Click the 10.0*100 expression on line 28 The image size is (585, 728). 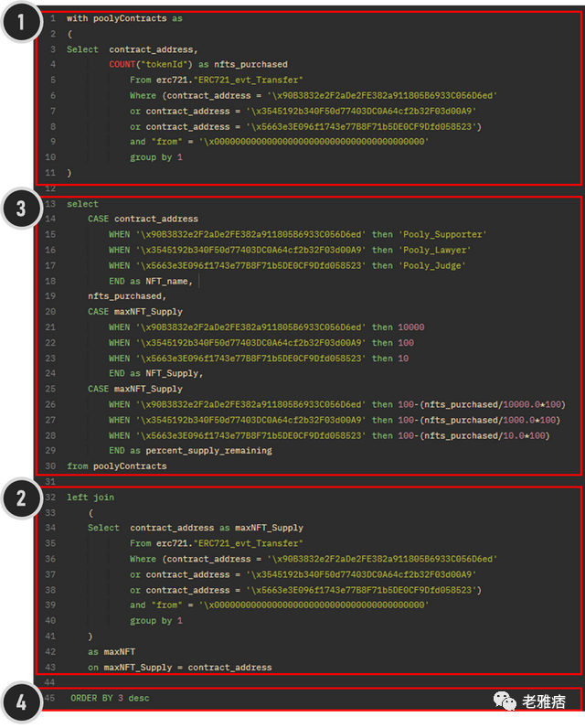525,436
